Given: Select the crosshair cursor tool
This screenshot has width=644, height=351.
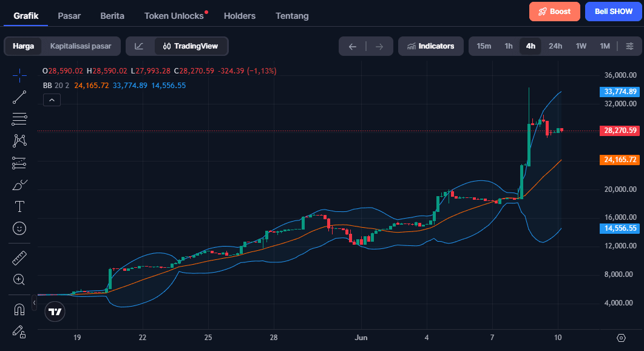Looking at the screenshot, I should [19, 76].
